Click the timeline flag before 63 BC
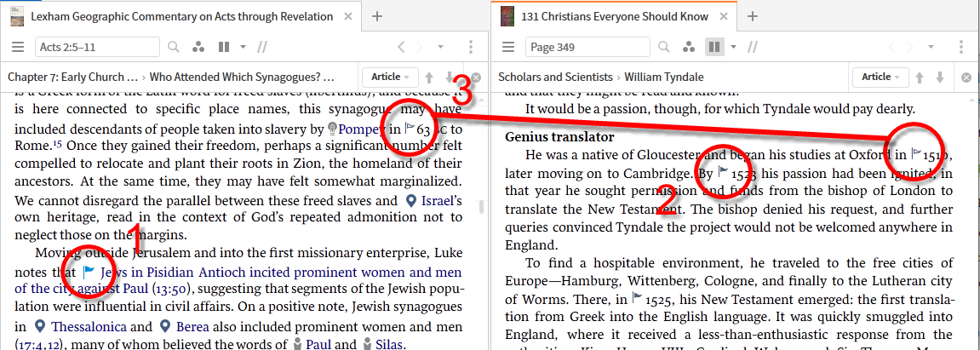Viewport: 980px width, 350px height. [x=410, y=128]
